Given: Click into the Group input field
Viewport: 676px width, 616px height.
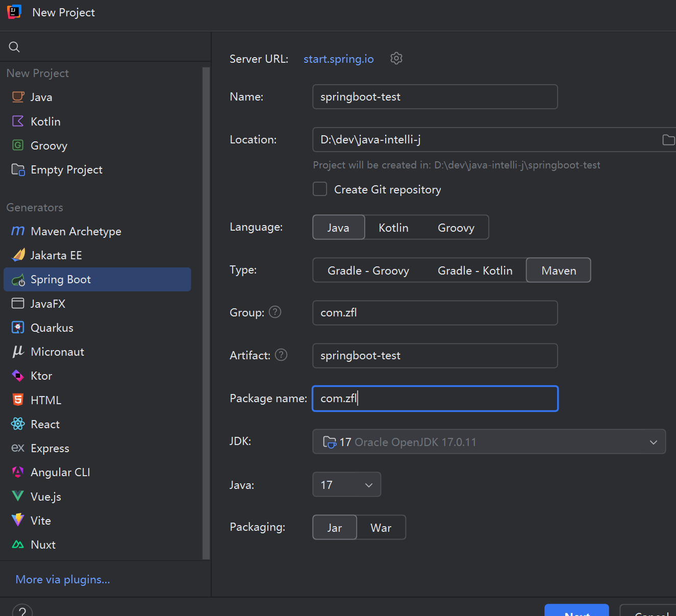Looking at the screenshot, I should 435,312.
